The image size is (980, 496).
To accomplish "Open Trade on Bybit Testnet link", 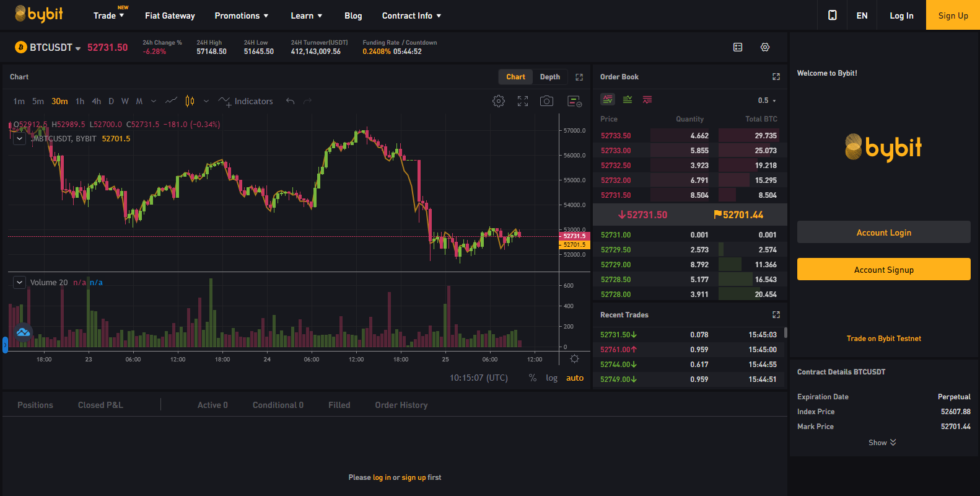I will click(x=884, y=339).
